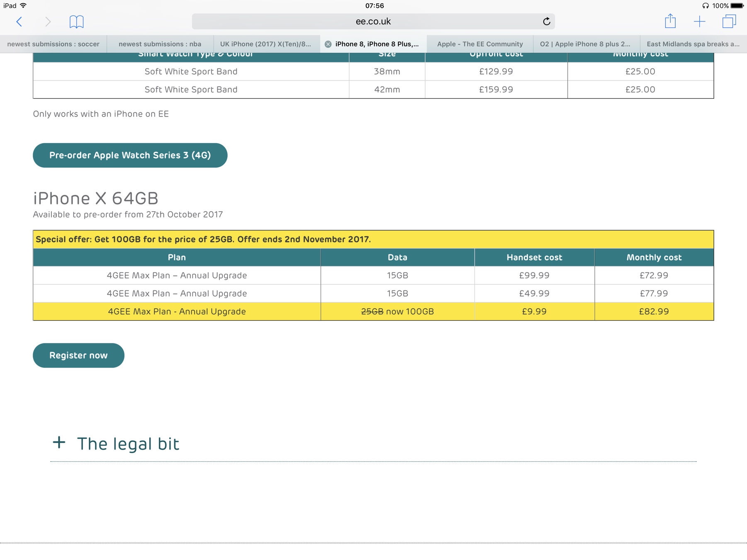This screenshot has height=560, width=747.
Task: Click the £99.99 handset cost
Action: tap(534, 275)
